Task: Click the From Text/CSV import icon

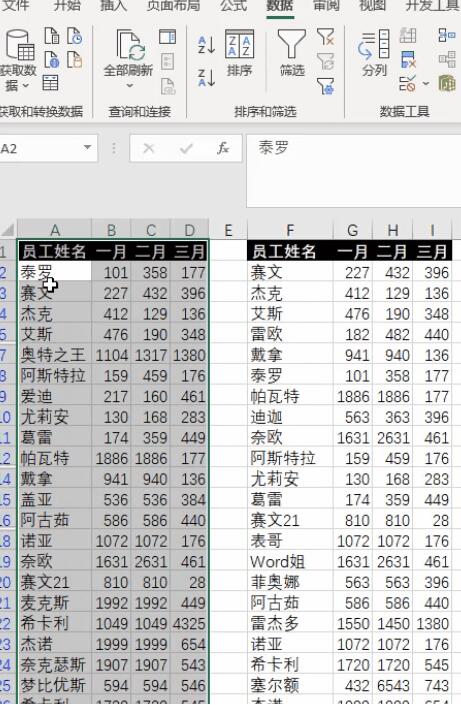Action: [x=52, y=36]
